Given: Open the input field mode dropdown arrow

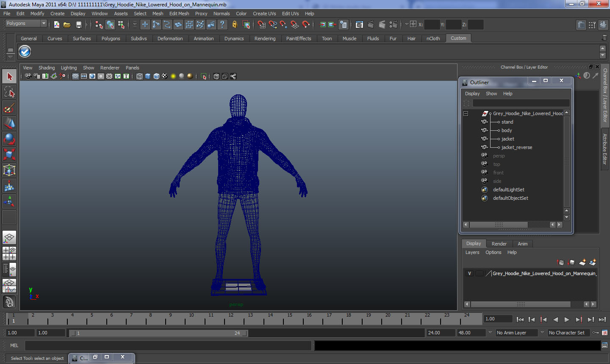Looking at the screenshot, I should click(407, 24).
